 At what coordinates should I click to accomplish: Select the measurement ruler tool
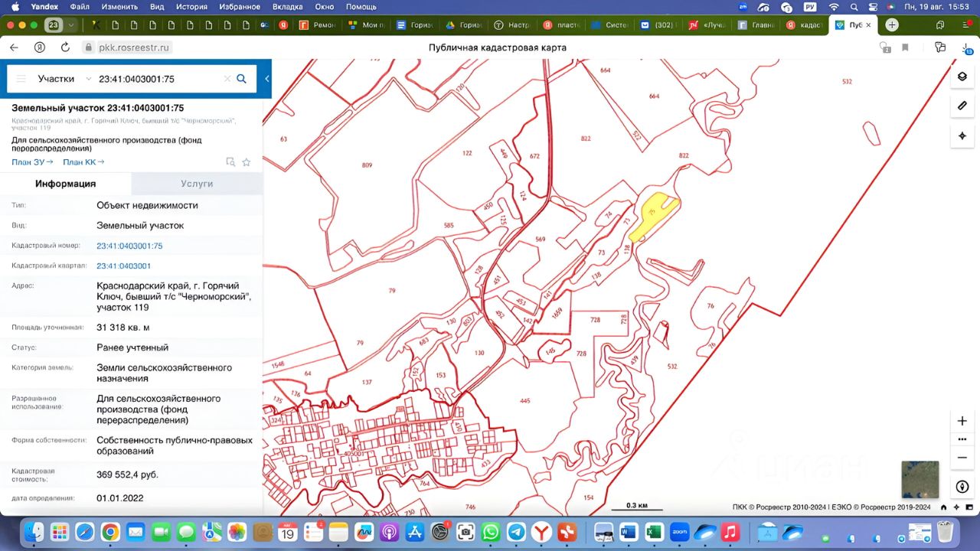pos(962,106)
